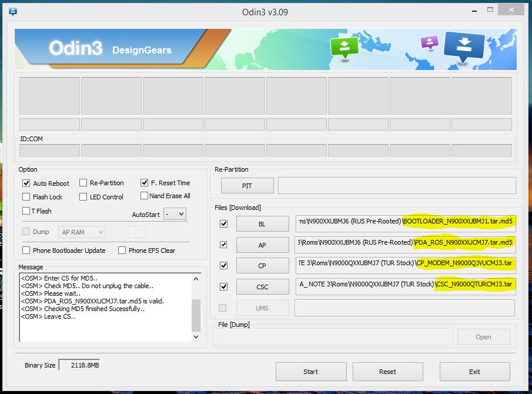Click the Start button

pyautogui.click(x=311, y=372)
